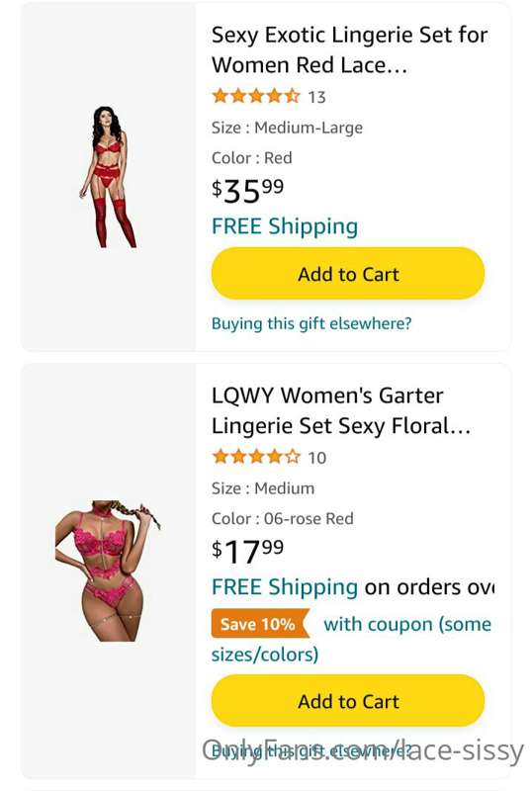Click the $17.99 price
Image resolution: width=532 pixels, height=791 pixels.
tap(247, 551)
